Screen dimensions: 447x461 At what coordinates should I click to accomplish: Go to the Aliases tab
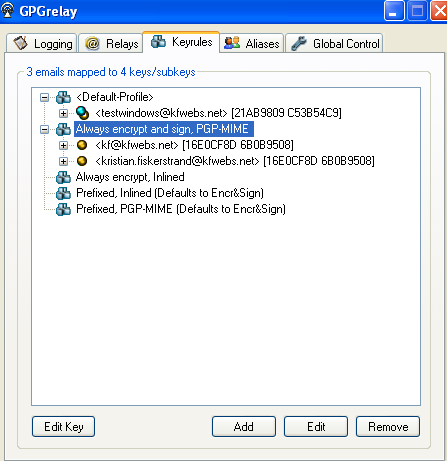252,43
